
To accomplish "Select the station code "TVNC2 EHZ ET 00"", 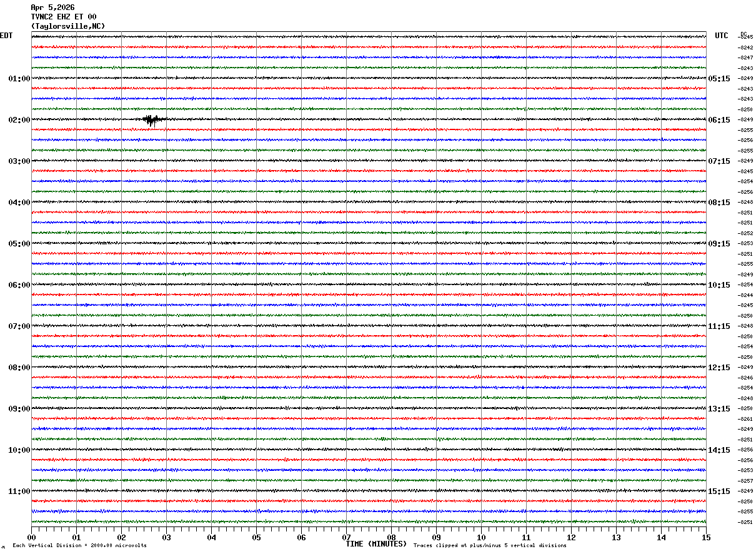I will (64, 17).
